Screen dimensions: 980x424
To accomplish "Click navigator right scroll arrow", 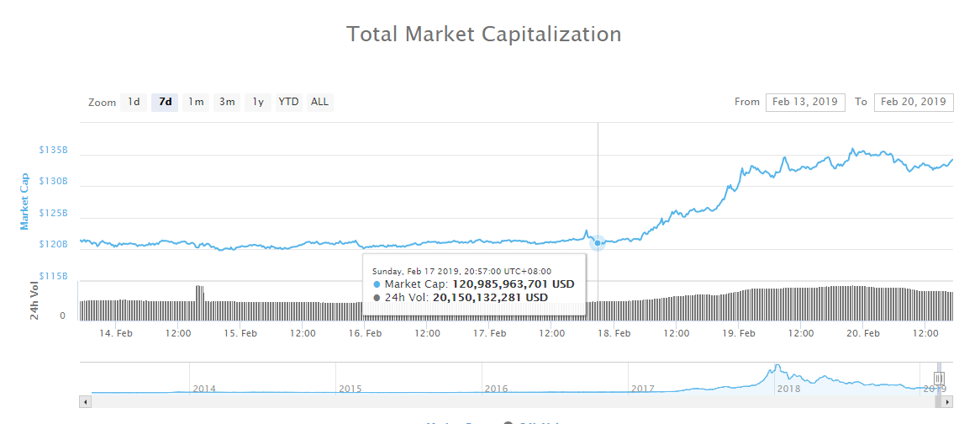I will click(x=949, y=402).
